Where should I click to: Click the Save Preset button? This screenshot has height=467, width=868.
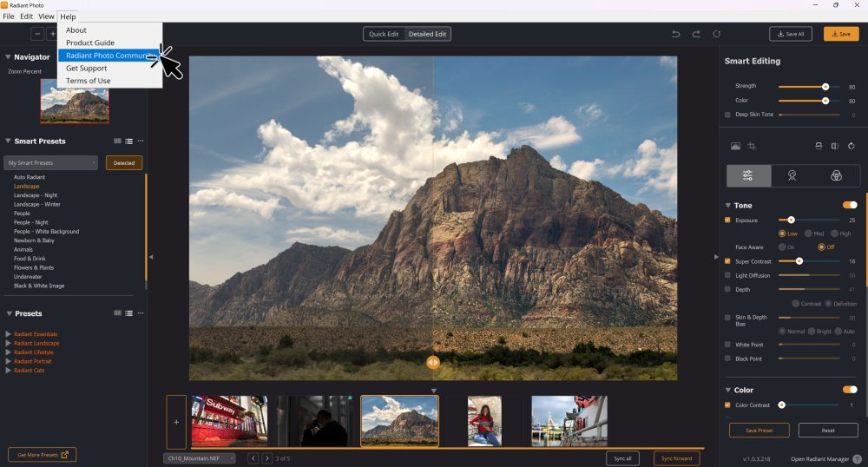pos(759,430)
